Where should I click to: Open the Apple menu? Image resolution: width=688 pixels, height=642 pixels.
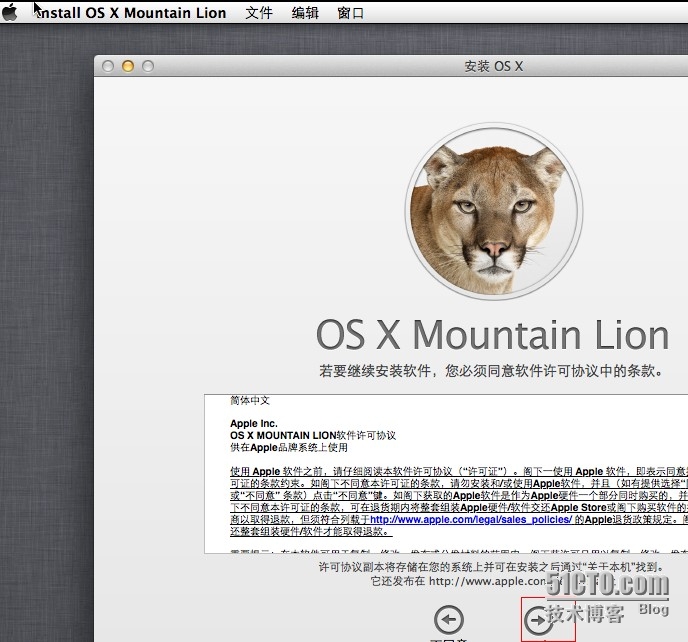pyautogui.click(x=10, y=13)
